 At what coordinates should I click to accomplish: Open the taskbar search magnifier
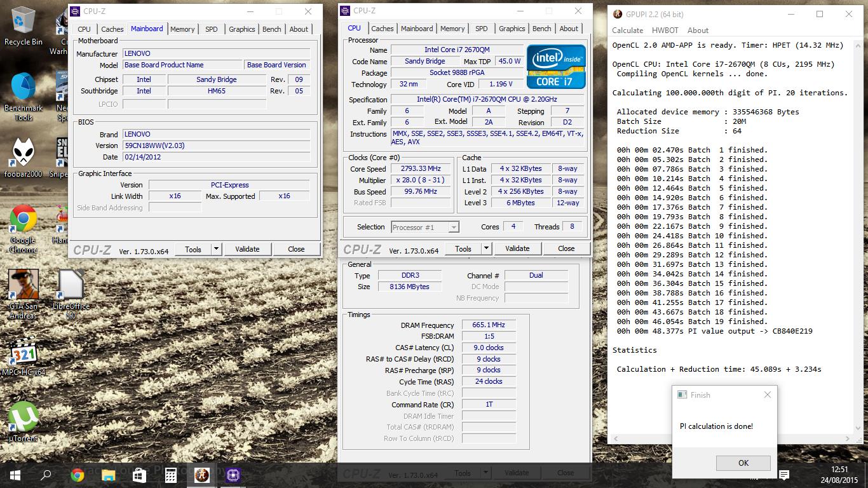pyautogui.click(x=46, y=475)
